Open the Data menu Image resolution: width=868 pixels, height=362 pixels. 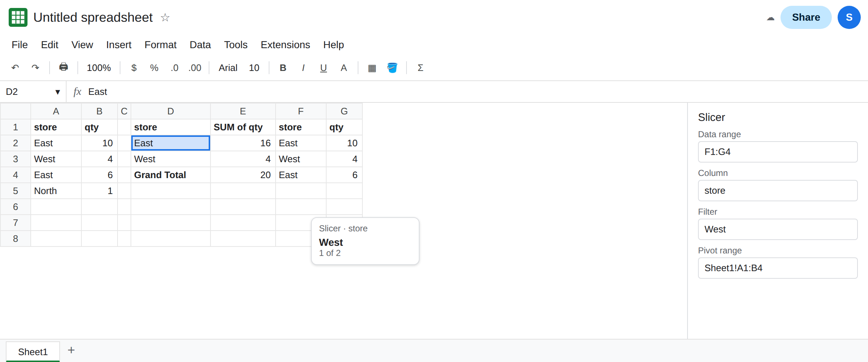pyautogui.click(x=200, y=45)
